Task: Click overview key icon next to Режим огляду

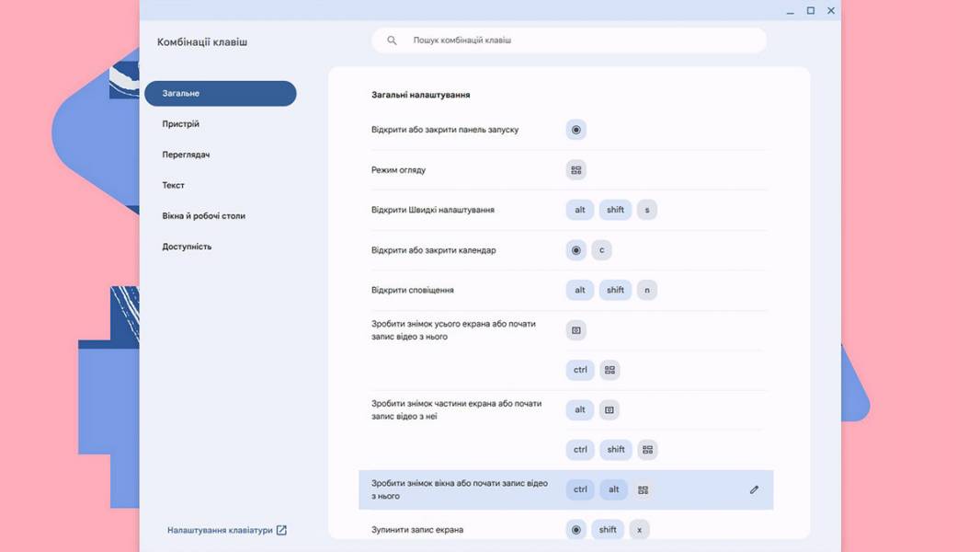Action: pyautogui.click(x=576, y=170)
